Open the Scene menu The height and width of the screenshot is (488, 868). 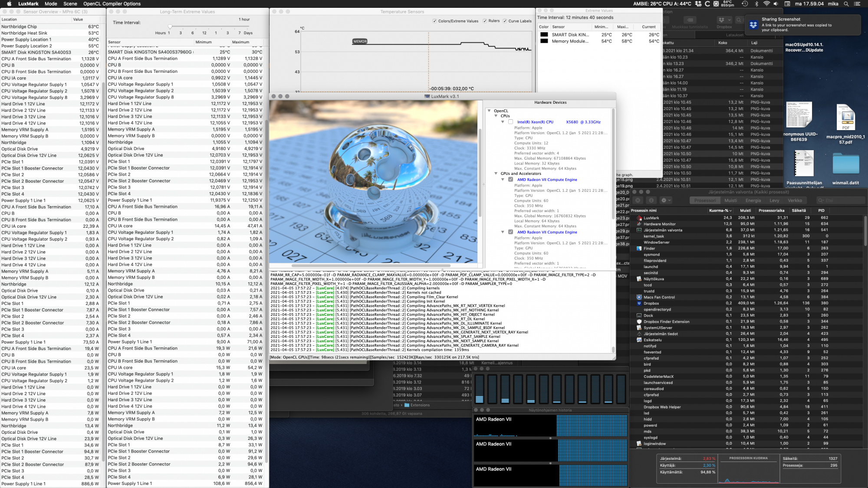(x=70, y=3)
